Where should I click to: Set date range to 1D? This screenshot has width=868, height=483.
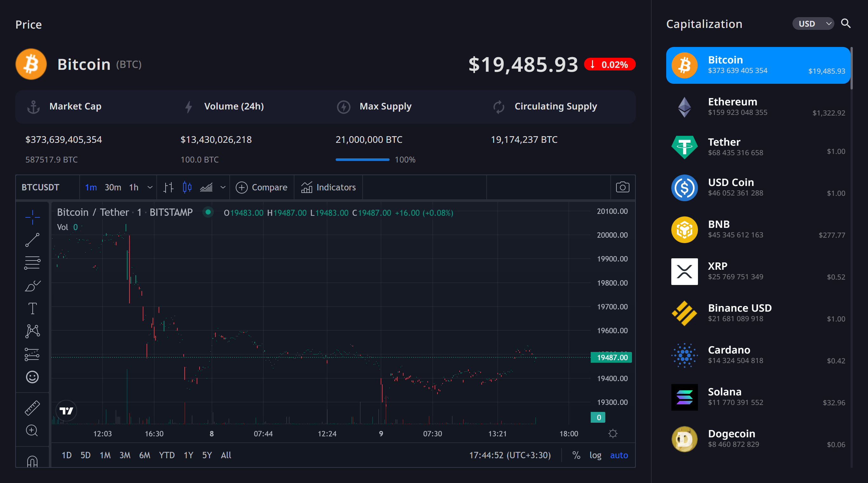66,455
